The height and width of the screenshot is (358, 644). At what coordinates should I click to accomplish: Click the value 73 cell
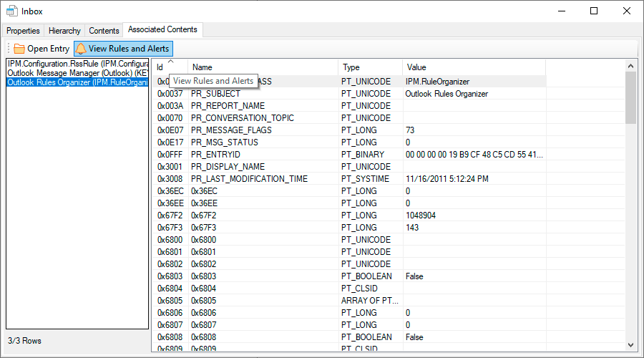410,130
